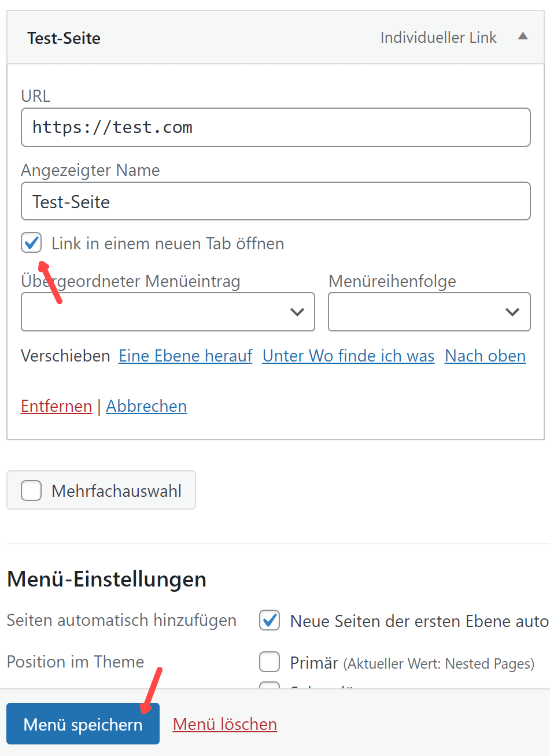Open the Übergeordneter Menüeintrag dropdown

[168, 312]
